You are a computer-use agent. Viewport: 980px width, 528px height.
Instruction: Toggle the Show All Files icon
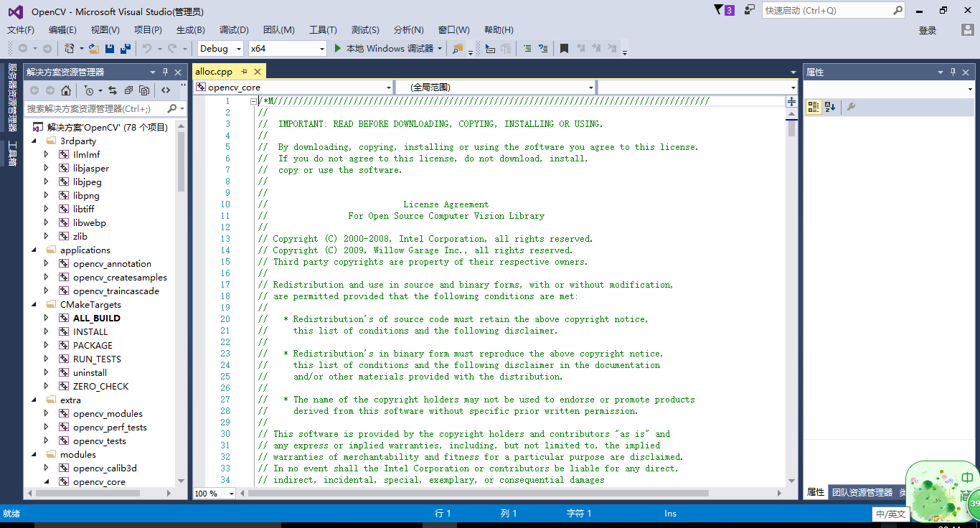coord(144,90)
